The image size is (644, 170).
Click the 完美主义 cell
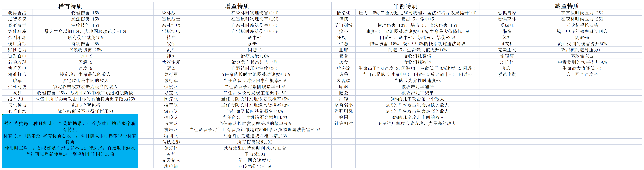pyautogui.click(x=507, y=50)
